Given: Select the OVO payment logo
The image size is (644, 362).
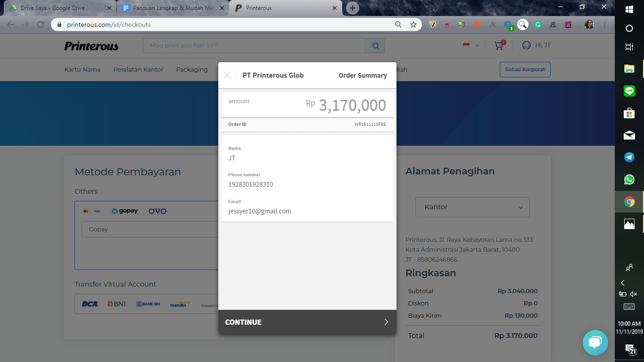Looking at the screenshot, I should click(x=157, y=211).
